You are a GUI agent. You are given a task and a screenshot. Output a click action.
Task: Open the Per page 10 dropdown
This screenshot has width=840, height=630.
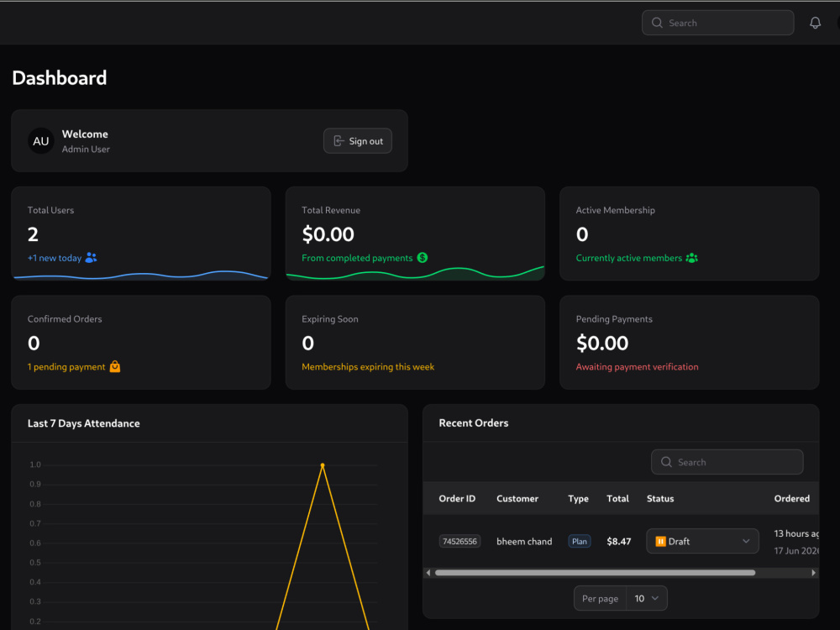coord(647,598)
